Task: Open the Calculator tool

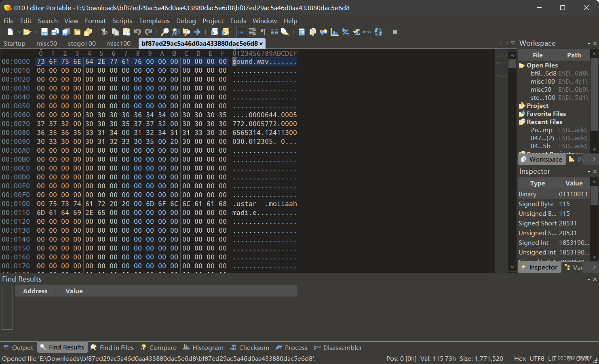Action: [x=302, y=32]
